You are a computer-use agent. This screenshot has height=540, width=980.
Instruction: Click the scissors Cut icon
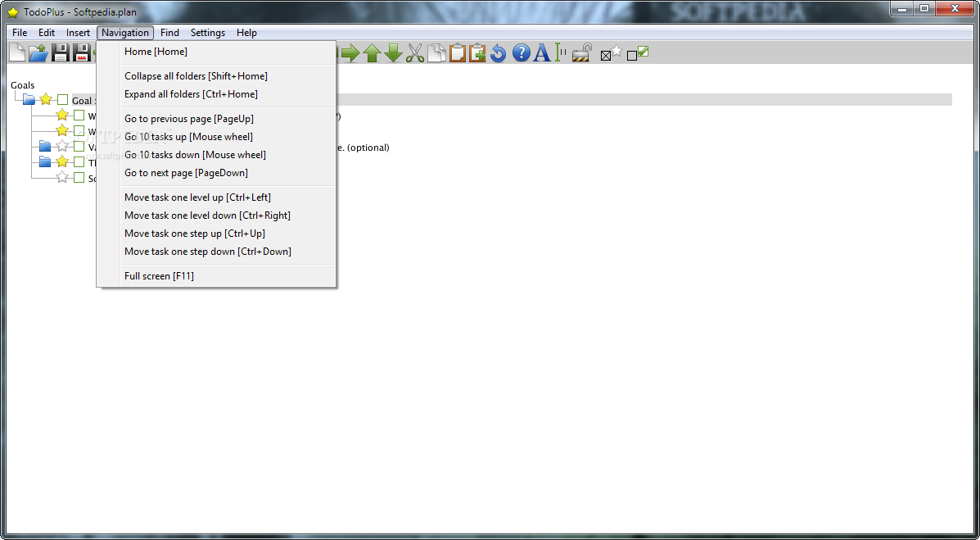point(415,53)
